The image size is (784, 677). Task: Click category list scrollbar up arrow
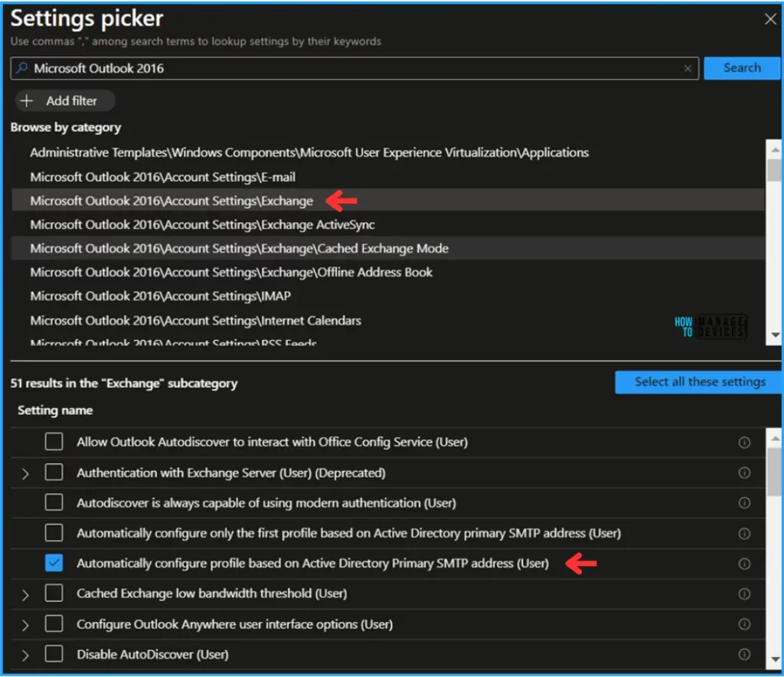point(775,149)
